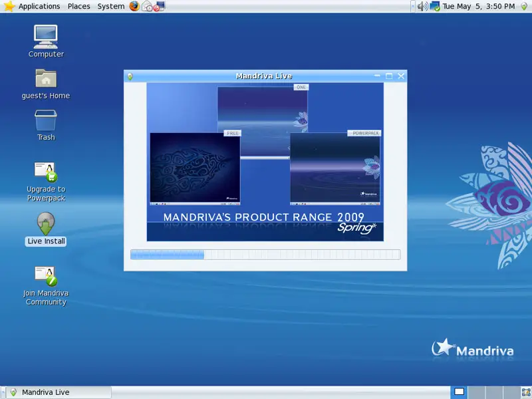The width and height of the screenshot is (532, 399).
Task: Open the Trash desktop icon
Action: coord(46,125)
